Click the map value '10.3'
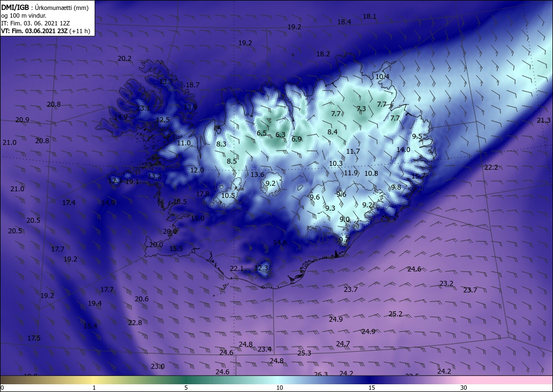Viewport: 553px width, 392px height. pyautogui.click(x=336, y=164)
